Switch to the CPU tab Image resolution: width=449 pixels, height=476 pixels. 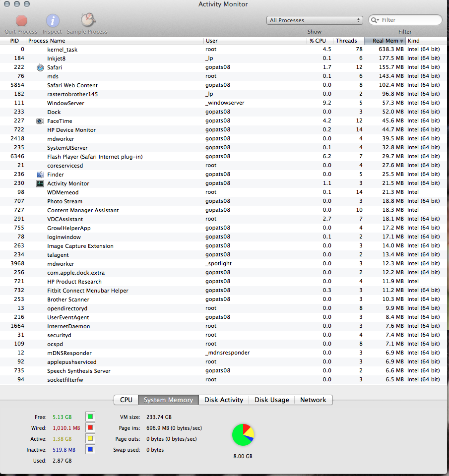point(126,400)
